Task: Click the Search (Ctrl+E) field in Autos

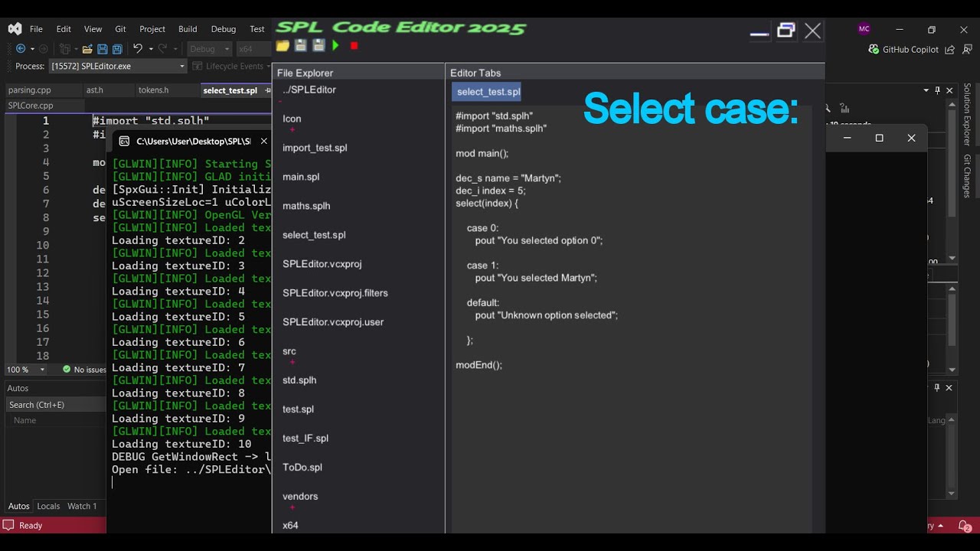Action: [x=55, y=405]
